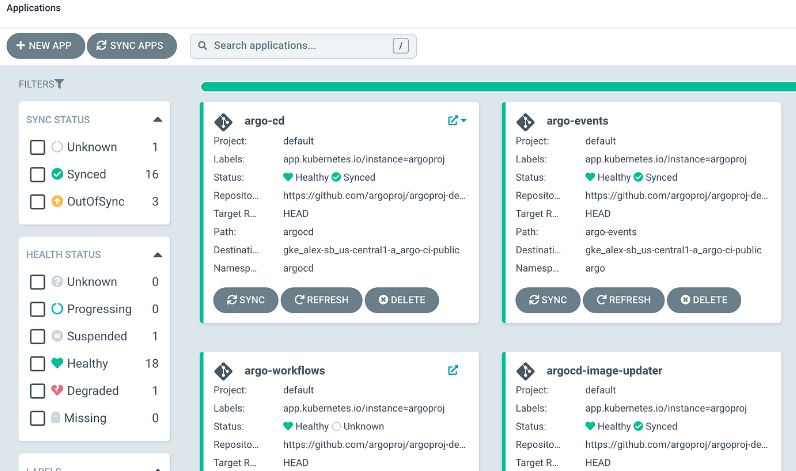The image size is (796, 471).
Task: Click argo-events Synced check status icon
Action: (x=638, y=177)
